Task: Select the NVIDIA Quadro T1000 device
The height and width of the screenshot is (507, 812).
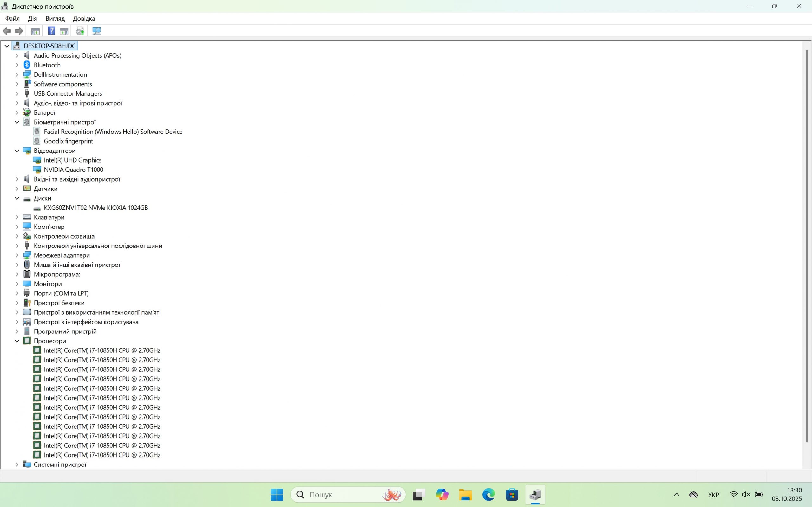Action: pyautogui.click(x=73, y=170)
